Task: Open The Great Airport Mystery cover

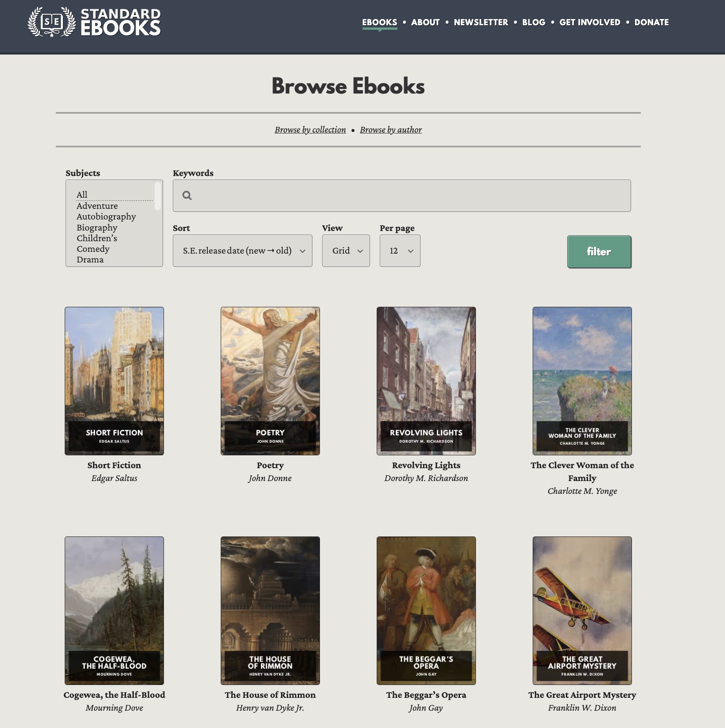Action: coord(582,611)
